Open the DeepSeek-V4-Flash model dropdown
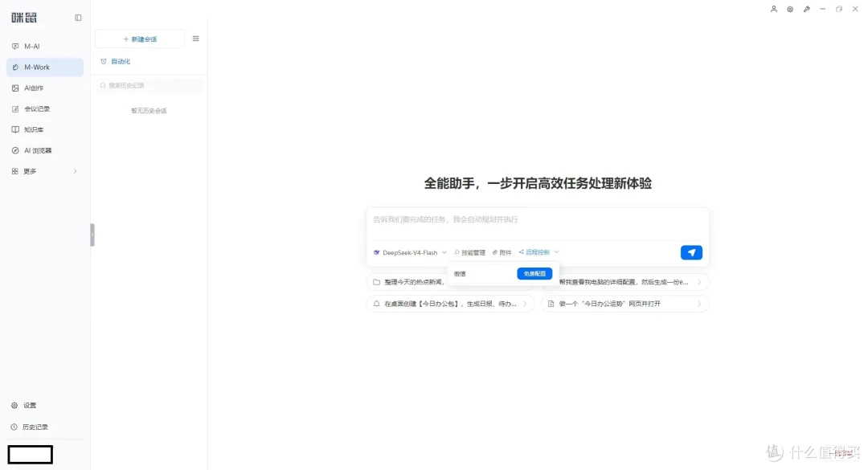The width and height of the screenshot is (868, 470). [x=410, y=252]
